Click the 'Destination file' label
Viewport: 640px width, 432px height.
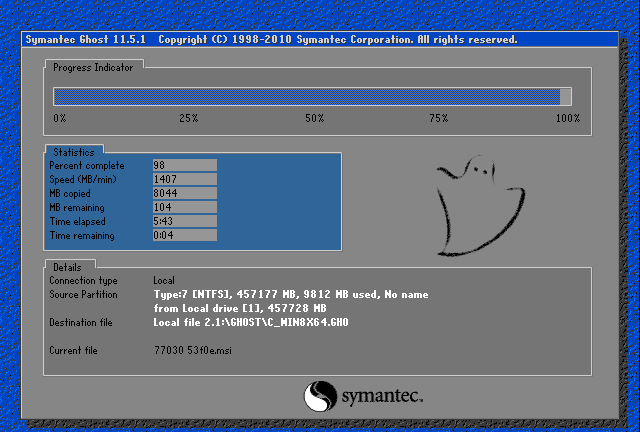click(81, 323)
